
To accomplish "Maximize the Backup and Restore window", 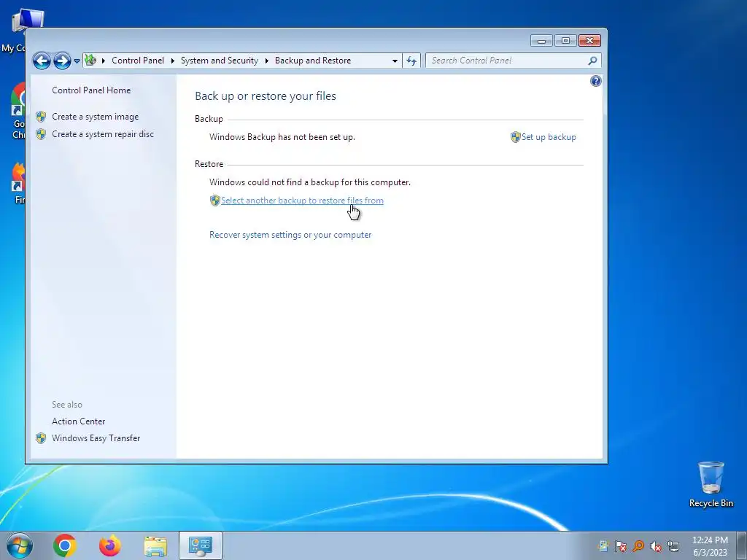I will (x=565, y=41).
